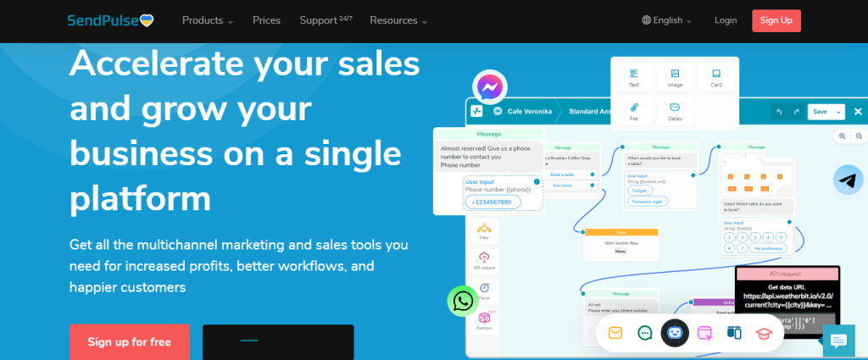This screenshot has width=868, height=360.
Task: Click the chatbot robot icon in bottom bar
Action: (675, 332)
